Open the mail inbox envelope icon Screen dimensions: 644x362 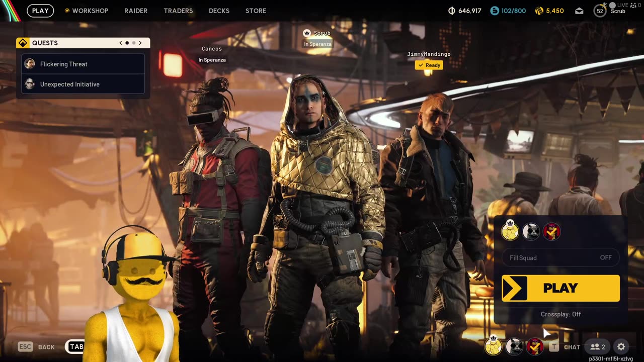click(579, 11)
